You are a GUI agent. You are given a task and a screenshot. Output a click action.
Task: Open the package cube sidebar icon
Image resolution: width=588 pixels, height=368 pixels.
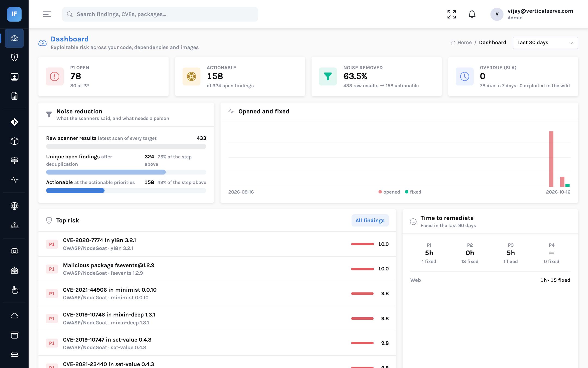pos(14,141)
